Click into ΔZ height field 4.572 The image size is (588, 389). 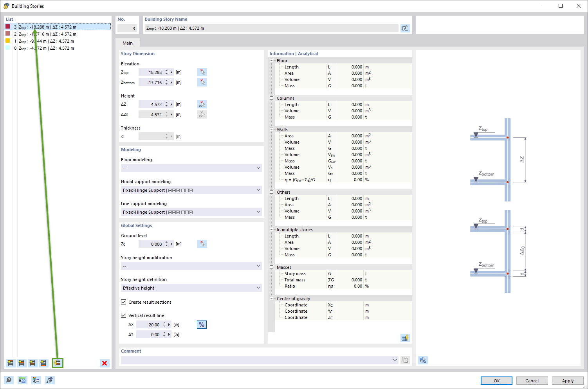[x=151, y=104]
